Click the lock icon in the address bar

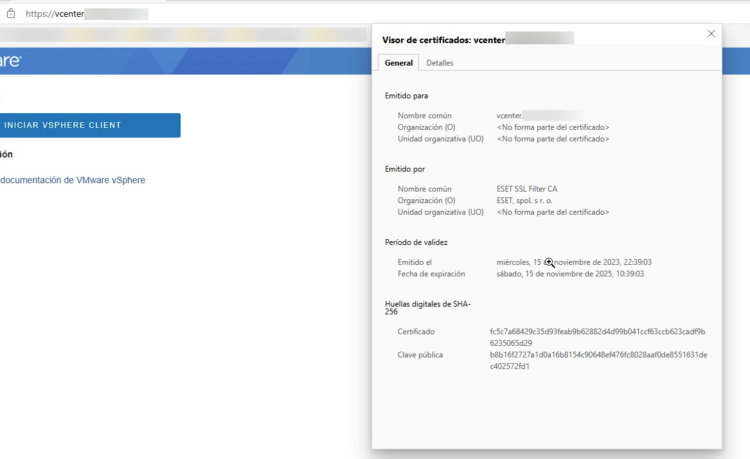pos(11,14)
